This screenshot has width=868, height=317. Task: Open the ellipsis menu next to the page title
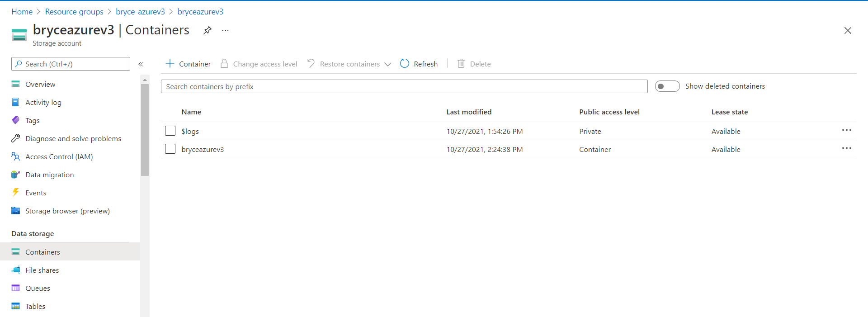[225, 30]
